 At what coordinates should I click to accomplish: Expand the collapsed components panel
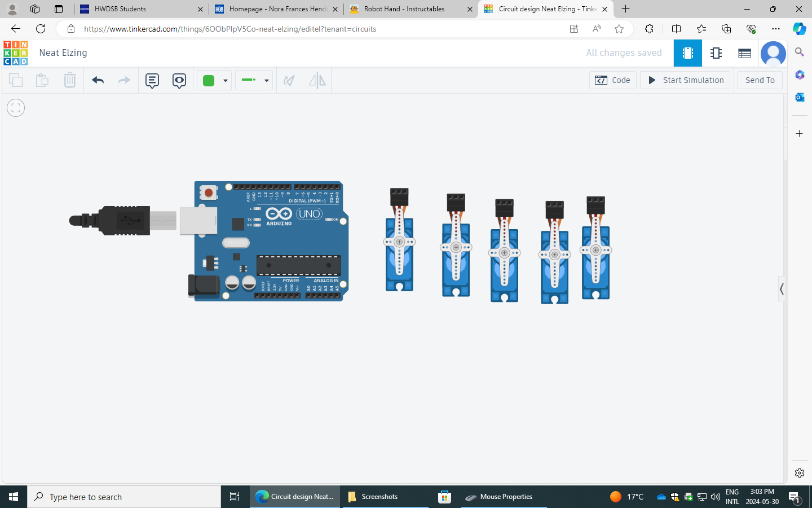tap(782, 289)
